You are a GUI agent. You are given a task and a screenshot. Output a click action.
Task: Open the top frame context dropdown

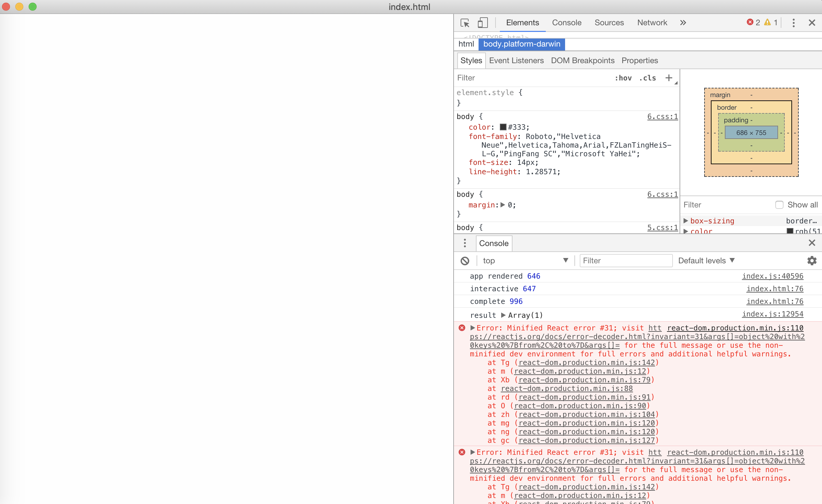(x=525, y=260)
